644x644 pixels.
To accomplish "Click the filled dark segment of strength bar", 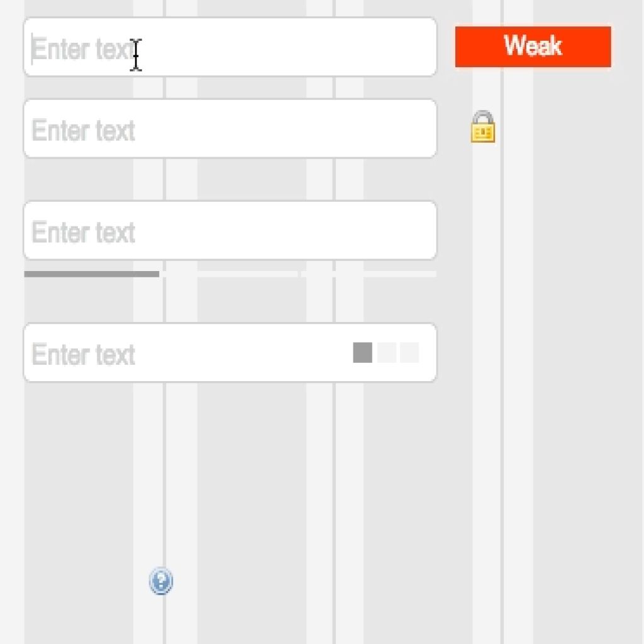I will click(x=92, y=274).
